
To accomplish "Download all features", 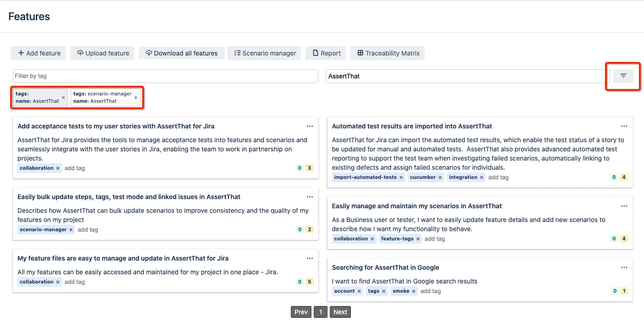I will click(x=182, y=53).
